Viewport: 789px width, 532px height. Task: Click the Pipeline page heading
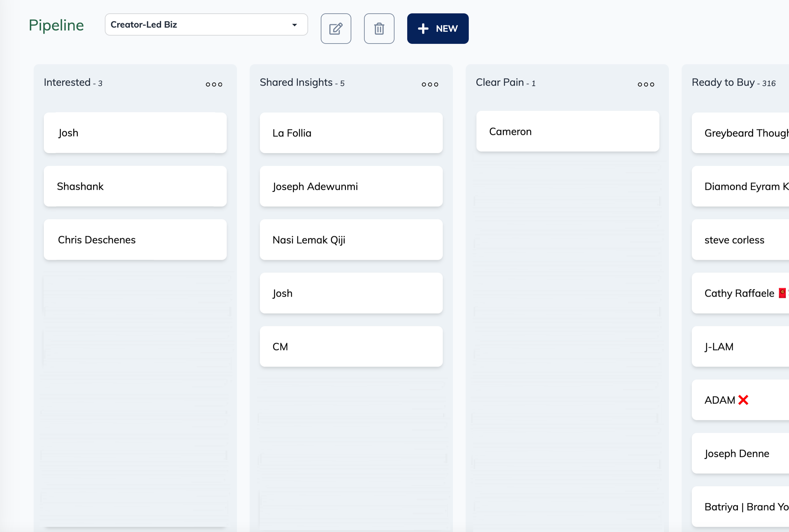coord(56,25)
